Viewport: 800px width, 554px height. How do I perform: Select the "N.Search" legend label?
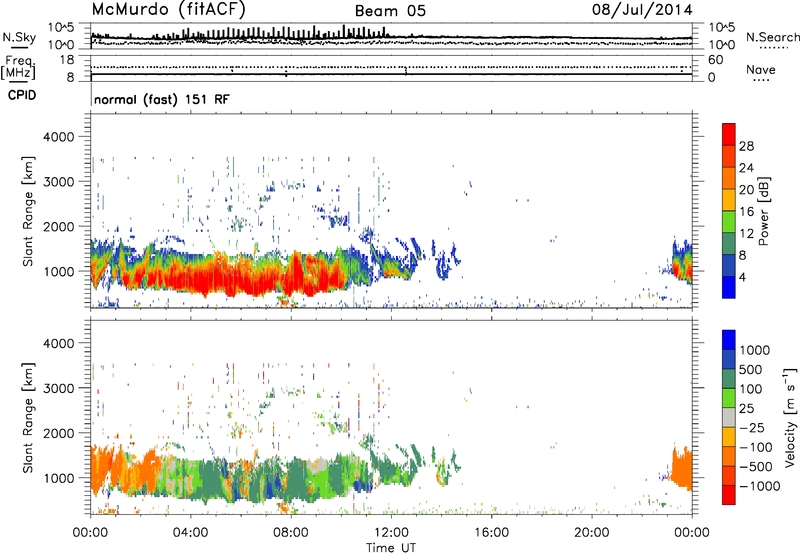[x=773, y=37]
